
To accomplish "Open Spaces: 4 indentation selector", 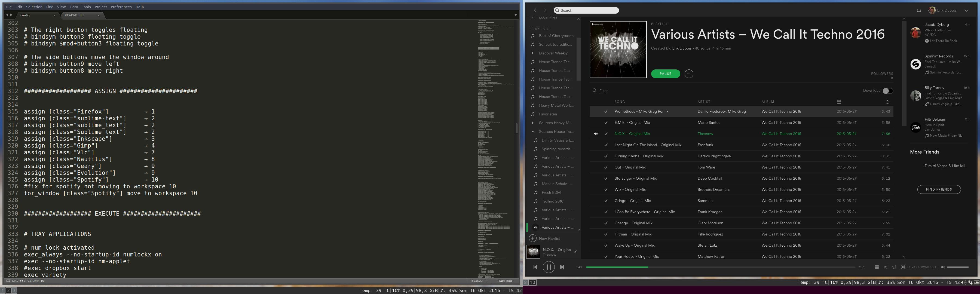I will point(479,281).
